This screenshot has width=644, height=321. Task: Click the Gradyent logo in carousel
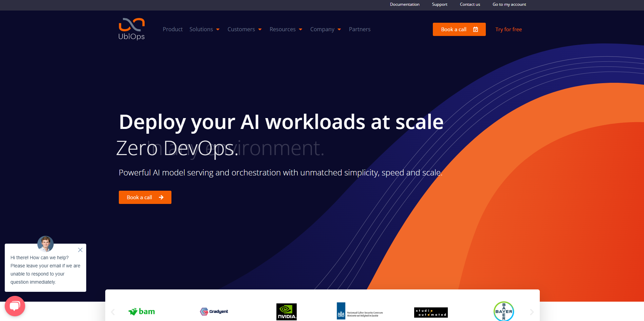[x=214, y=311]
